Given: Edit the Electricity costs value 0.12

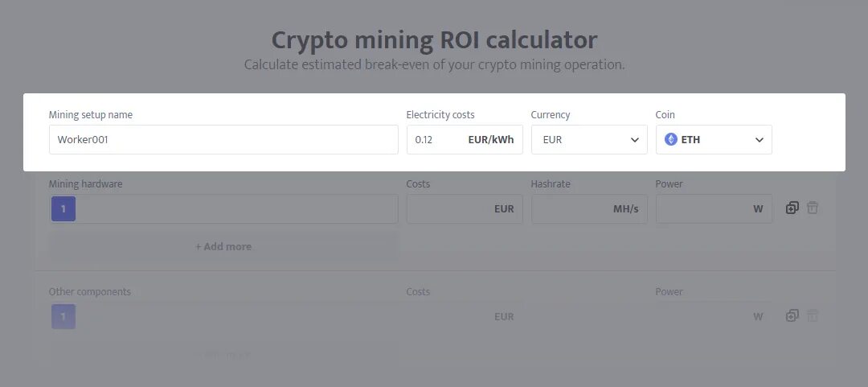Looking at the screenshot, I should [434, 139].
